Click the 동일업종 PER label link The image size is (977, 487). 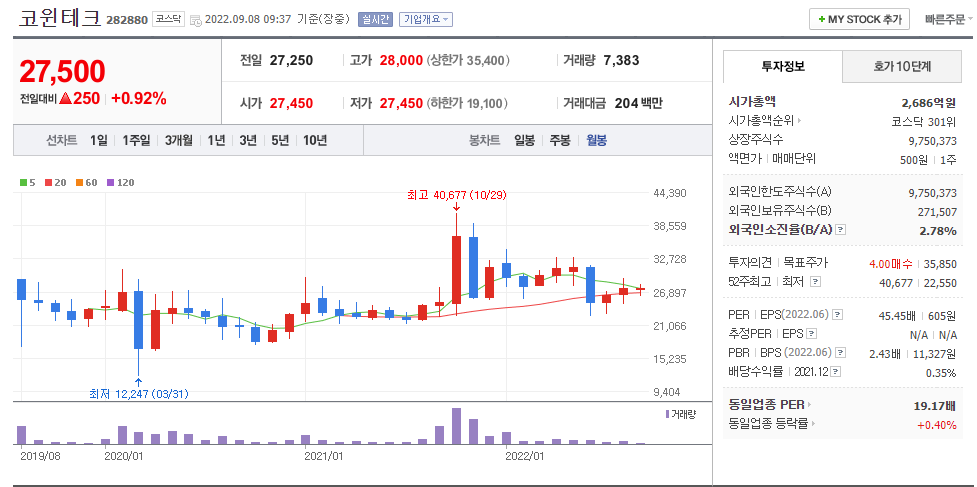click(x=767, y=405)
